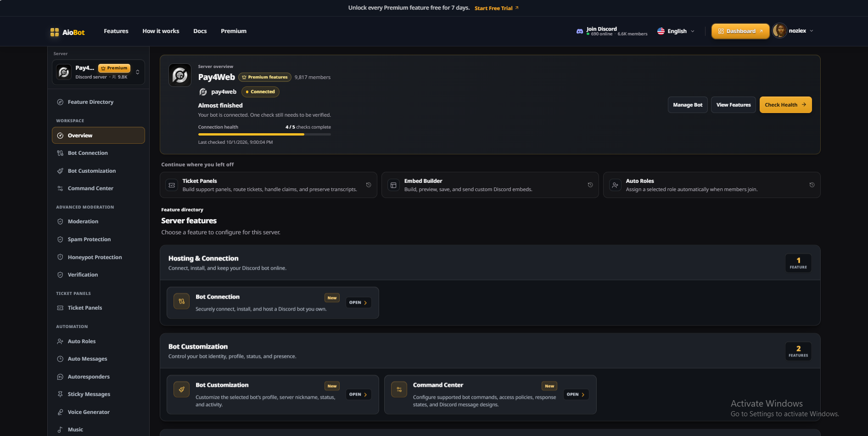Image resolution: width=868 pixels, height=436 pixels.
Task: Click the Autoresponders chat icon
Action: coord(60,377)
